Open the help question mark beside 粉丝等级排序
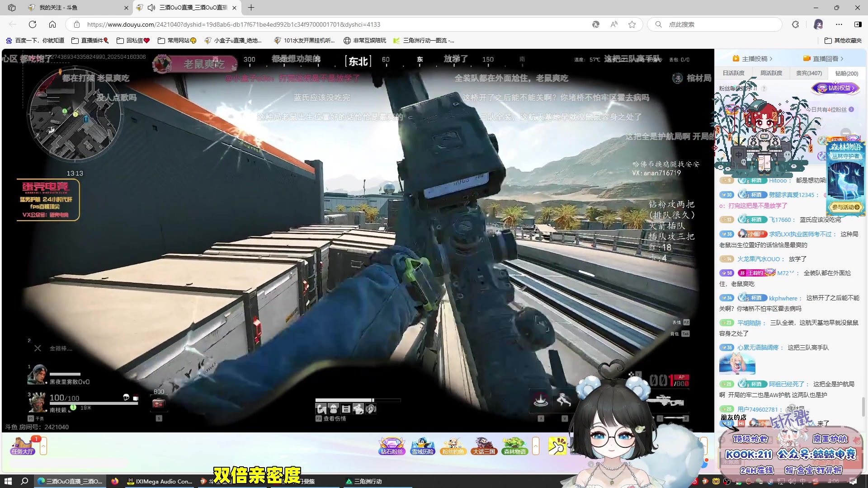This screenshot has width=868, height=488. (764, 89)
